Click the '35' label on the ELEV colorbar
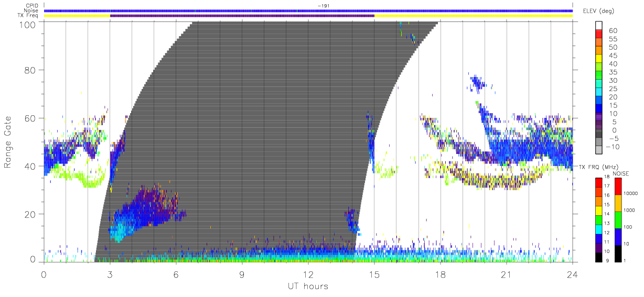 [613, 72]
